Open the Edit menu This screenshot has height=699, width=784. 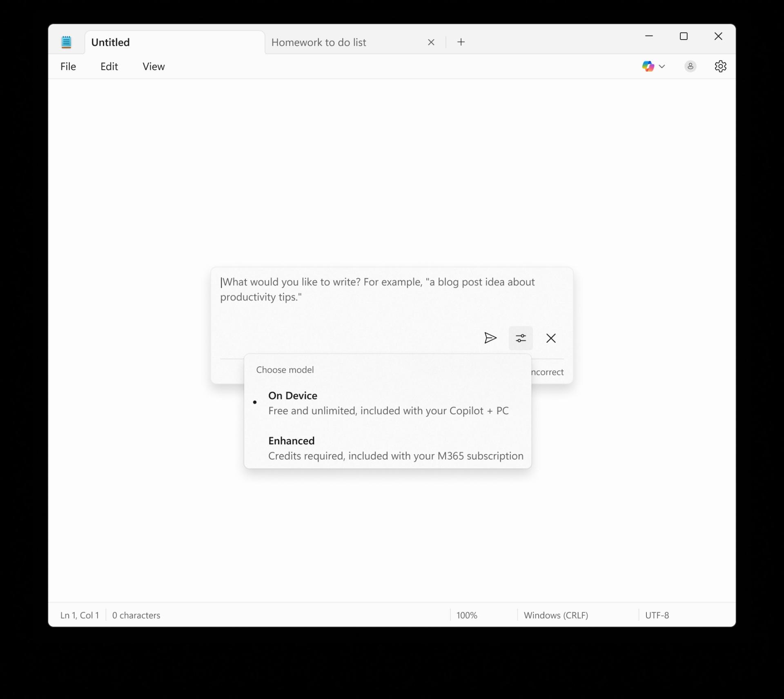pos(109,67)
